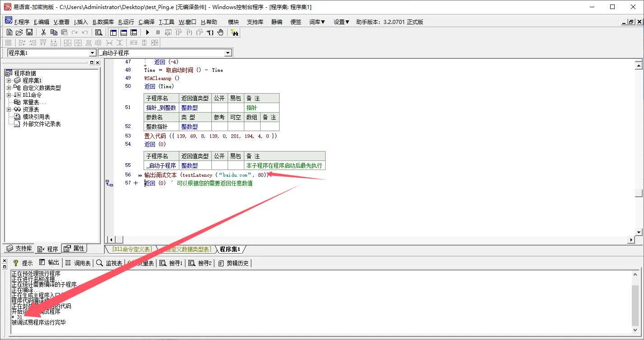This screenshot has height=340, width=644.
Task: Expand the Dll命令 tree node
Action: coord(9,95)
